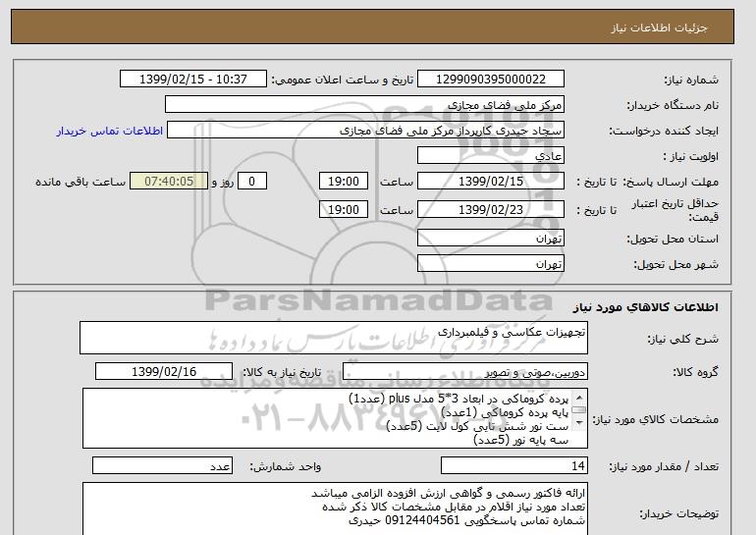Click label شماره نیاز

point(691,80)
